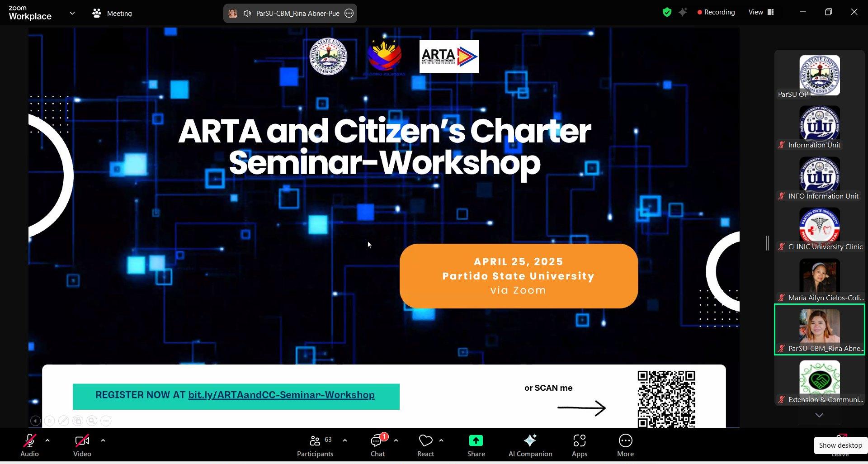This screenshot has width=868, height=464.
Task: Show more participants with down chevron
Action: pyautogui.click(x=819, y=415)
